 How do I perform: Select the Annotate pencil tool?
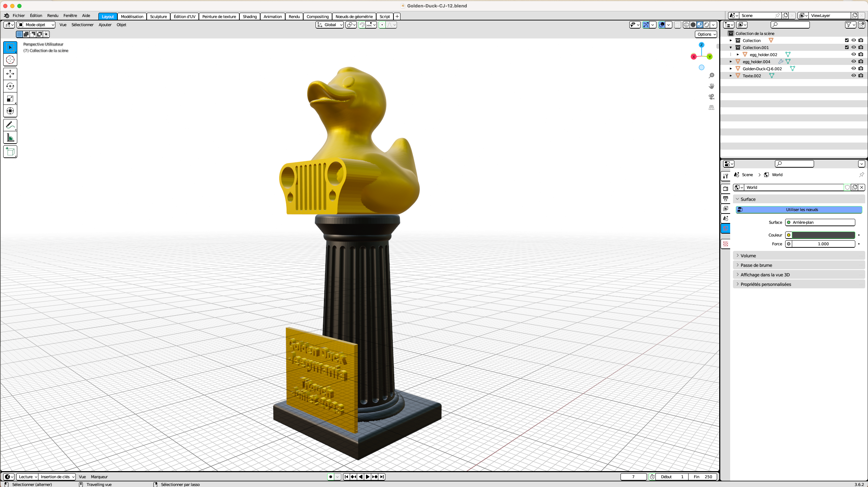(x=10, y=125)
